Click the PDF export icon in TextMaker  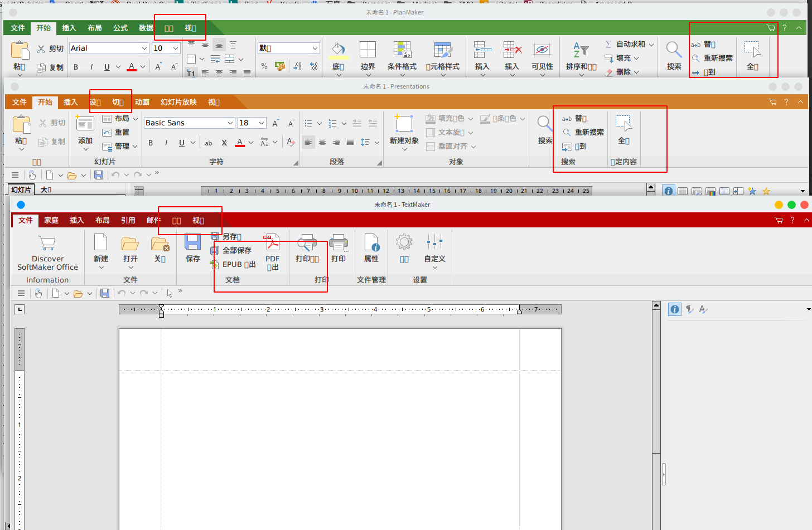[272, 244]
